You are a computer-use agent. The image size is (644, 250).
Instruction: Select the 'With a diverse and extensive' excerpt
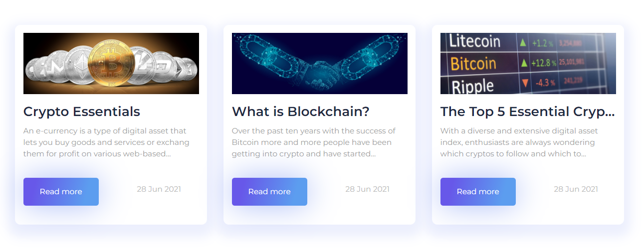click(x=519, y=142)
